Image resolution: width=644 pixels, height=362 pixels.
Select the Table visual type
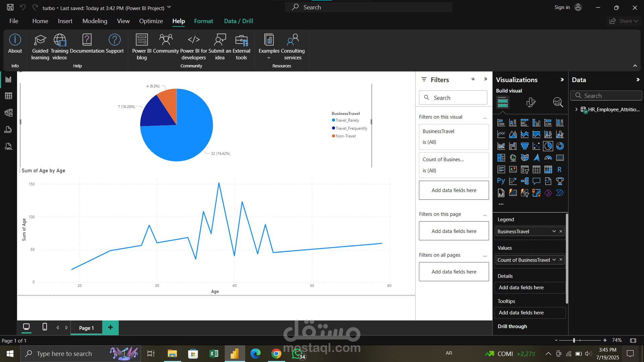tap(536, 170)
